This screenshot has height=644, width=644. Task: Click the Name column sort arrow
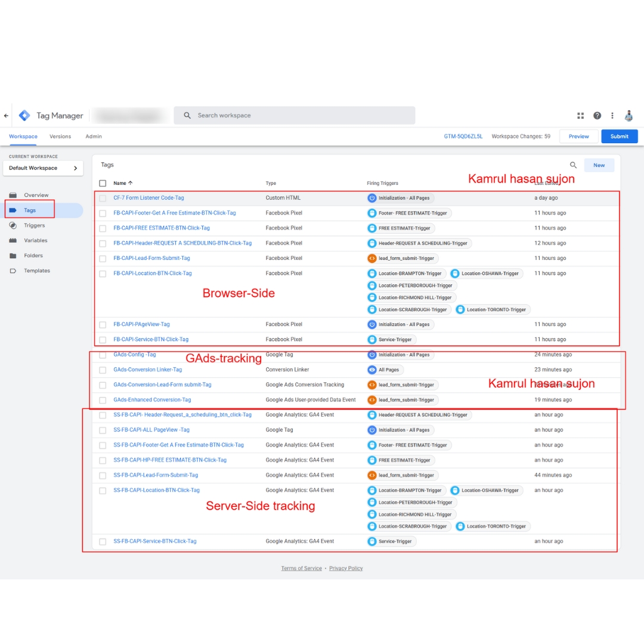click(131, 183)
